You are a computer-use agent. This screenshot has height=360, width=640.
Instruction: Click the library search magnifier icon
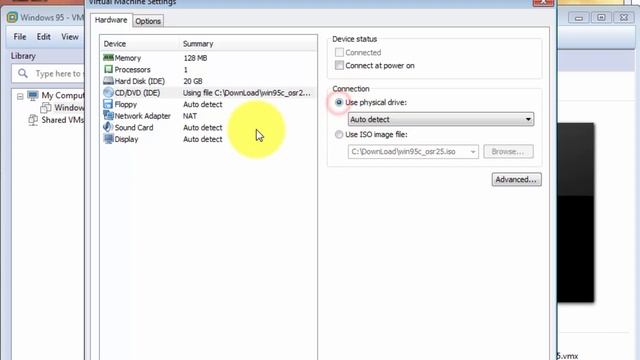[23, 73]
